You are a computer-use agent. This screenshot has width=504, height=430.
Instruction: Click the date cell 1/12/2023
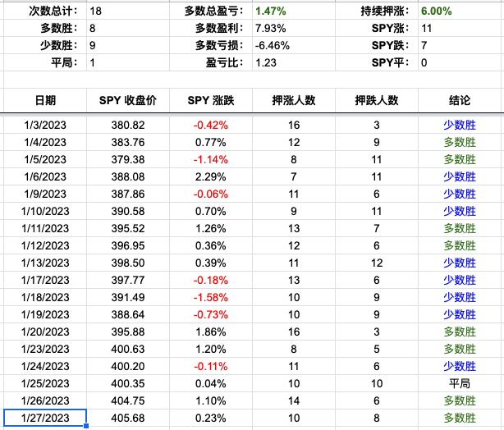pos(45,245)
